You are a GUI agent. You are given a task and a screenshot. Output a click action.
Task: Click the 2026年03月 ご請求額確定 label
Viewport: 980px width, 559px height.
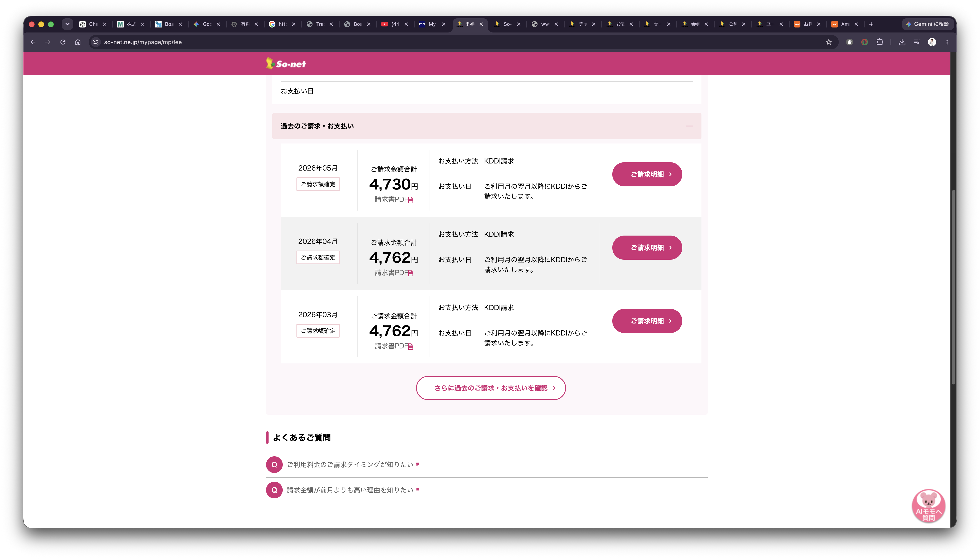[318, 331]
